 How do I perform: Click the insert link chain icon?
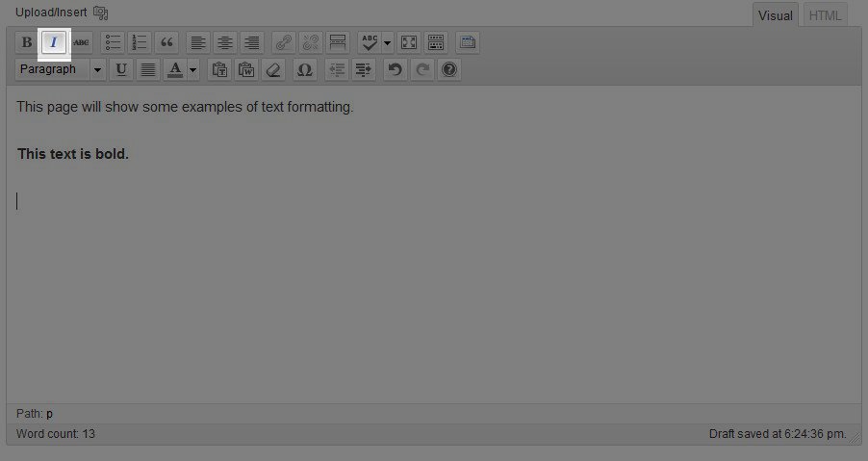(283, 42)
